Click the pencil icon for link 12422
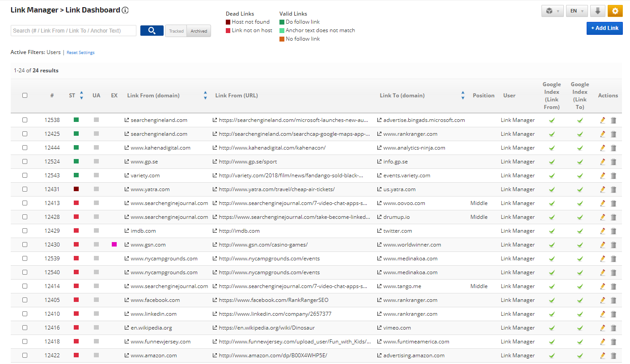The image size is (630, 364). (x=603, y=356)
